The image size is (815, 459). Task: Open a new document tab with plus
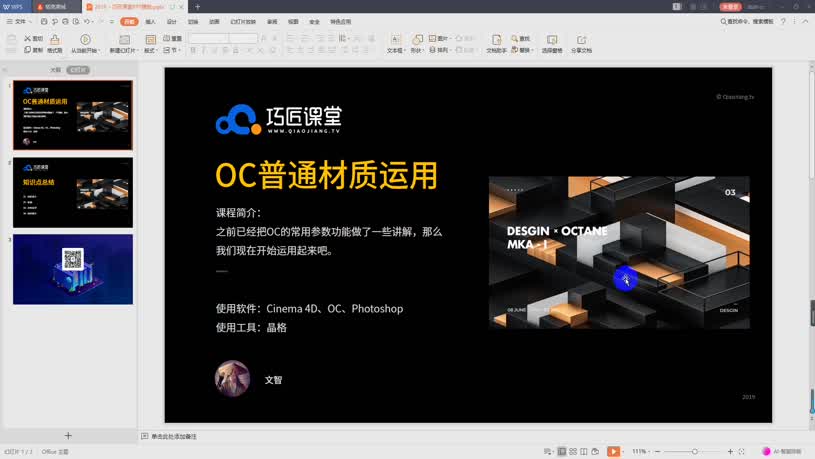click(x=198, y=7)
